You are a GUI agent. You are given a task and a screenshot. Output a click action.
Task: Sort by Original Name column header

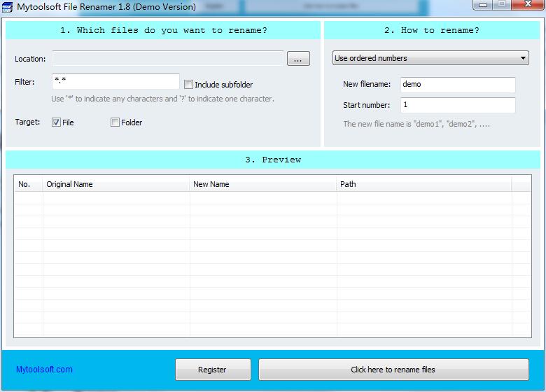116,184
